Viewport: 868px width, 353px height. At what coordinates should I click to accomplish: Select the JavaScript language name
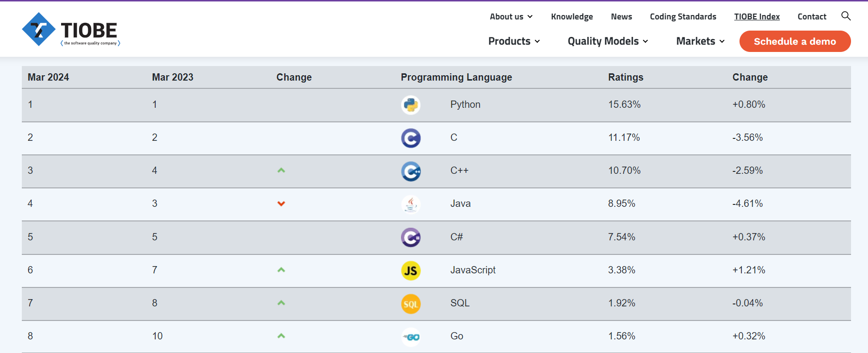(x=473, y=270)
